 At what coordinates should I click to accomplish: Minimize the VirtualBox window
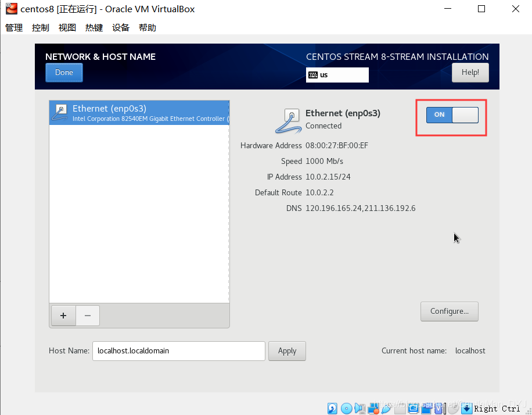pyautogui.click(x=448, y=9)
